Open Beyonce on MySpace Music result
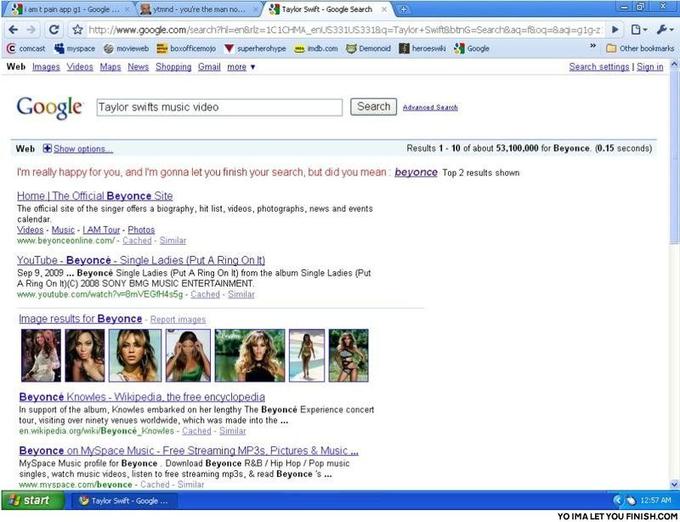This screenshot has width=680, height=522. (189, 450)
